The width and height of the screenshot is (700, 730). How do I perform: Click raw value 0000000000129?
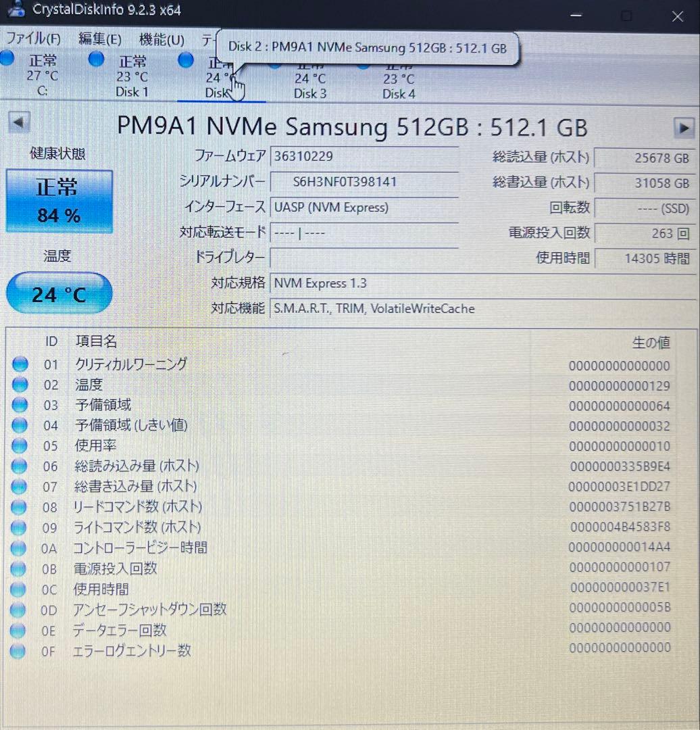pyautogui.click(x=619, y=386)
